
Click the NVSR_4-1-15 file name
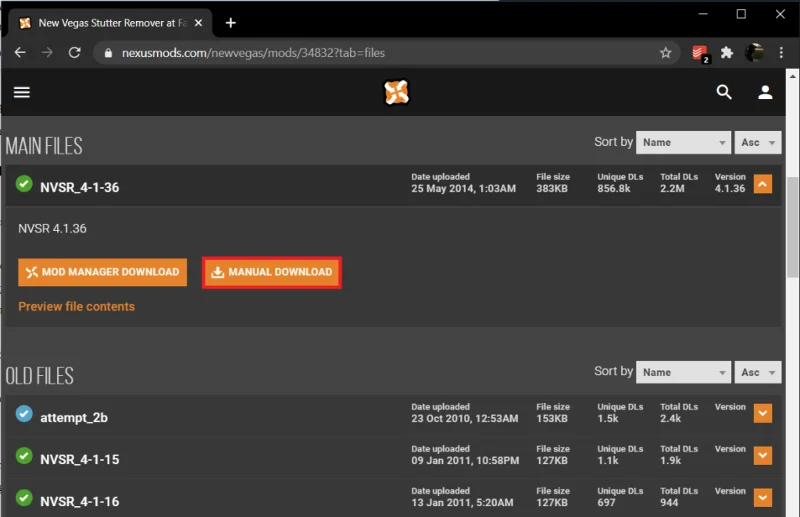click(80, 460)
